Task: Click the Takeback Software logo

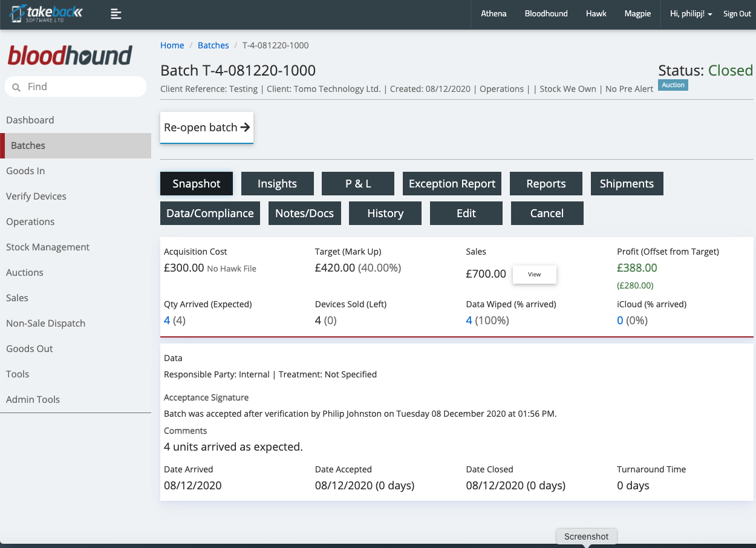Action: pyautogui.click(x=47, y=13)
